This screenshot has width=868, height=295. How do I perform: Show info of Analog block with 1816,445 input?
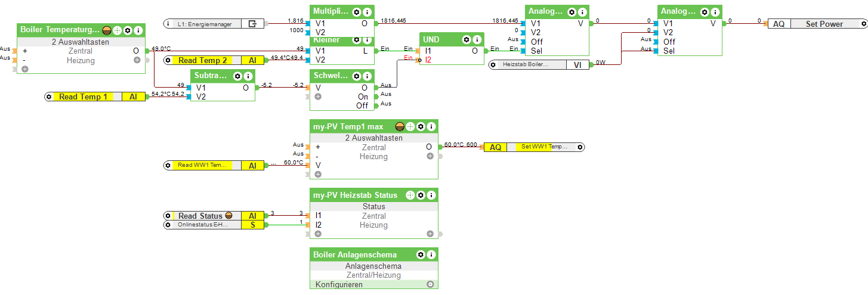[x=582, y=12]
